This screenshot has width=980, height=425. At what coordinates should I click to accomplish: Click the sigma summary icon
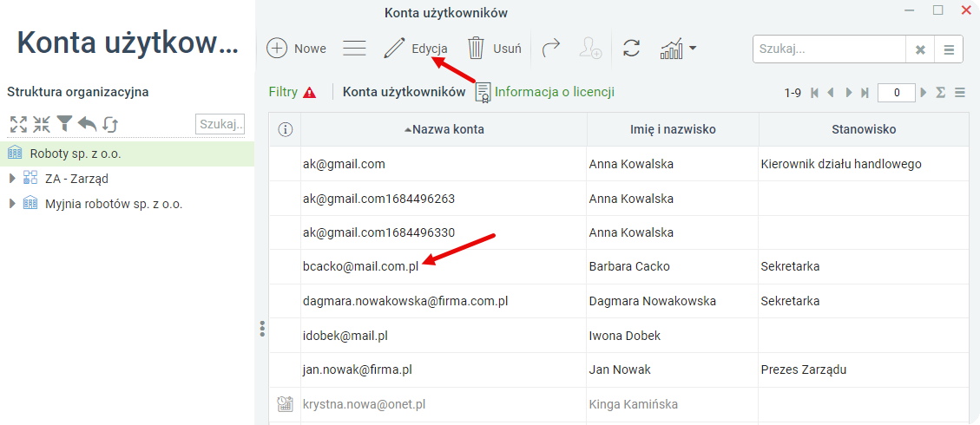click(941, 93)
